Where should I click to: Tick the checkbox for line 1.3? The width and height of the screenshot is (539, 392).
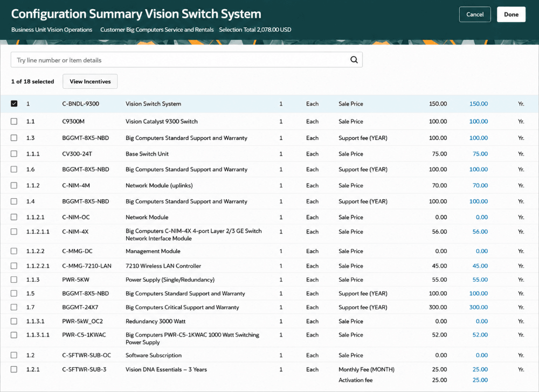pyautogui.click(x=14, y=138)
